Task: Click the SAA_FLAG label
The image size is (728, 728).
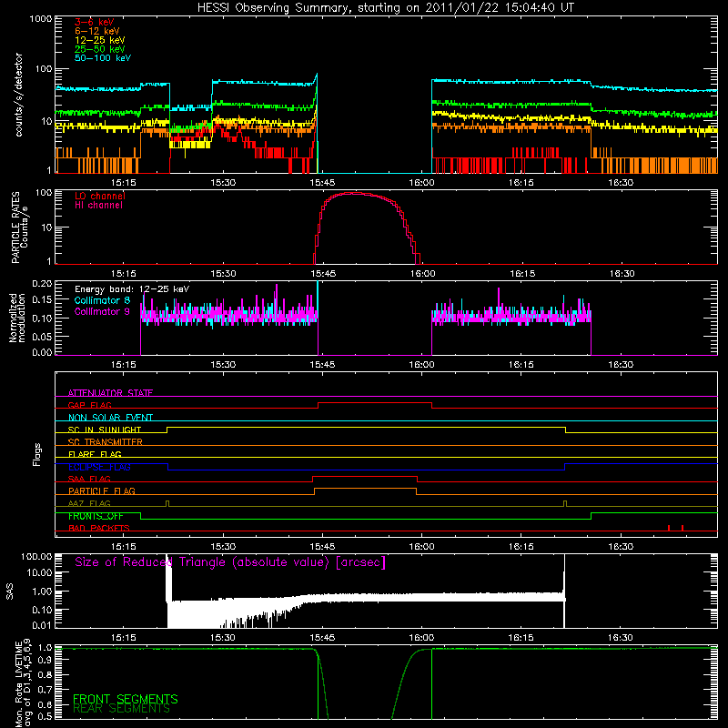Action: pos(89,479)
